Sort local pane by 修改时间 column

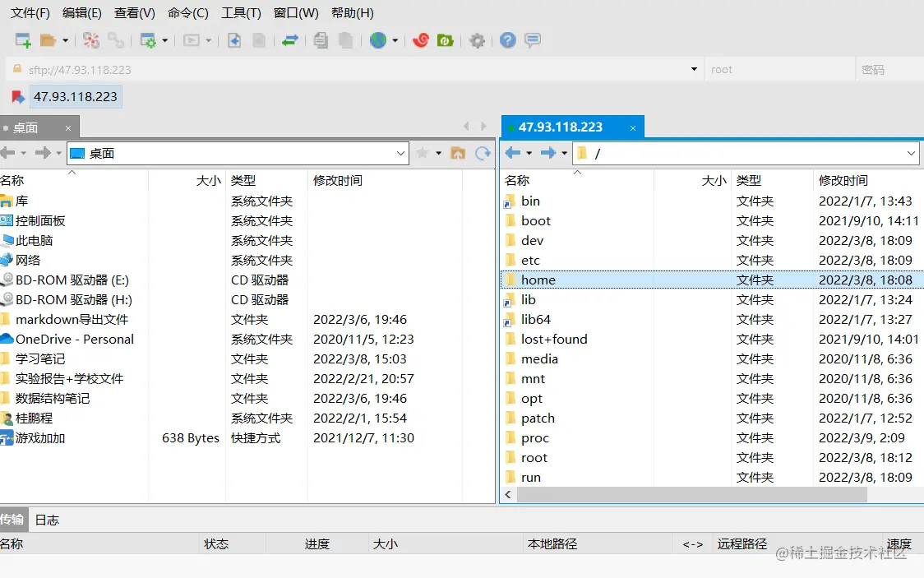(338, 180)
